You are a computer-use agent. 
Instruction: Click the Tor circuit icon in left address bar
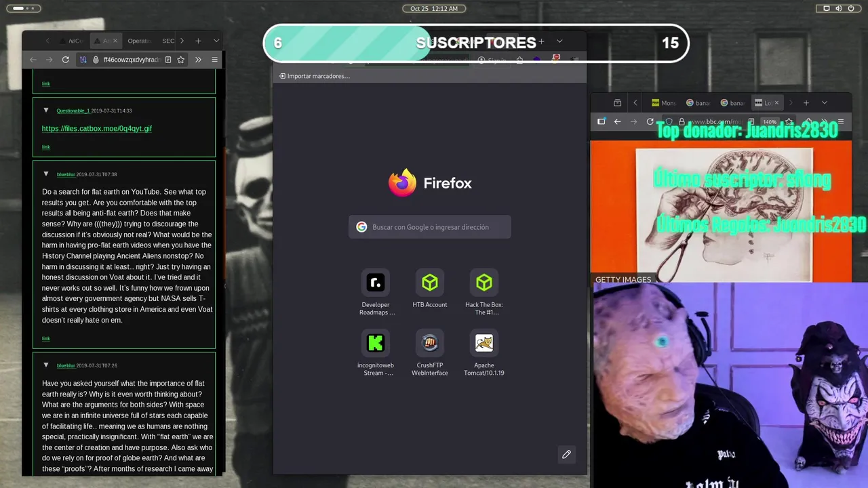pos(83,60)
